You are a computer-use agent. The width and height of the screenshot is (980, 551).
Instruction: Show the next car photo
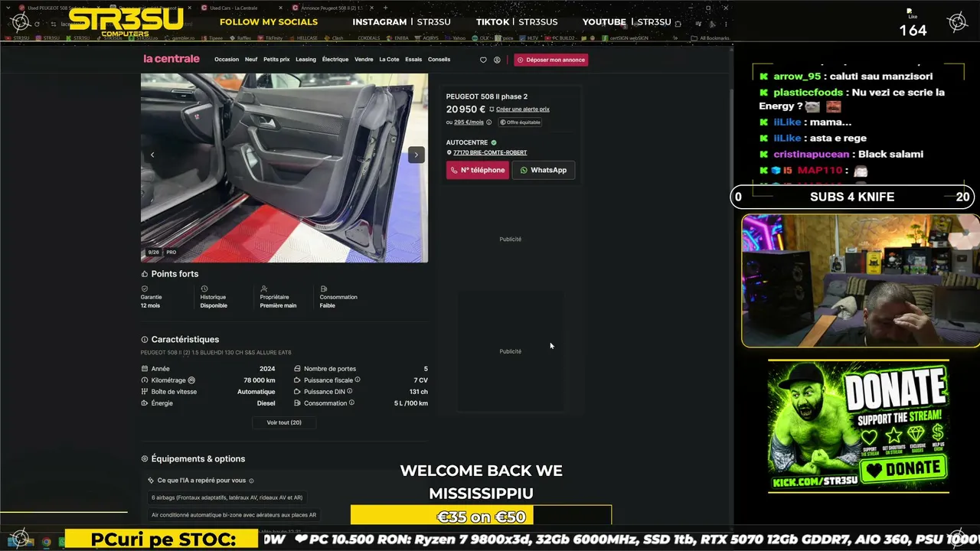tap(416, 155)
